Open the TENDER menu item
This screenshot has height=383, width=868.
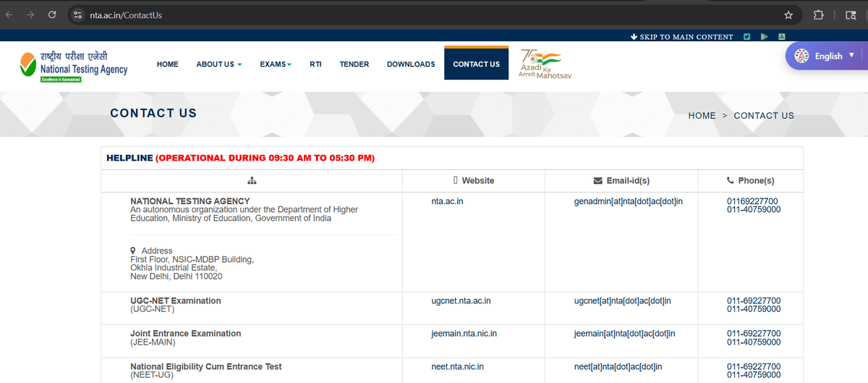click(x=354, y=64)
